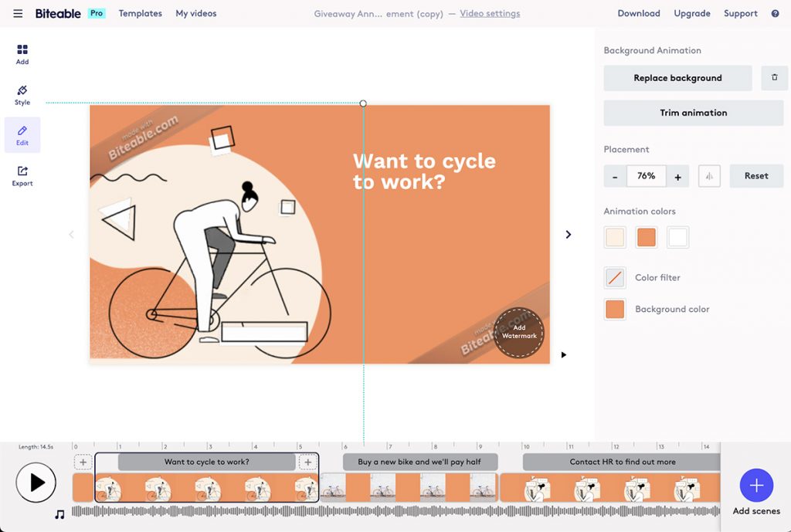The height and width of the screenshot is (532, 791).
Task: Select the orange animation color swatch
Action: pyautogui.click(x=646, y=237)
